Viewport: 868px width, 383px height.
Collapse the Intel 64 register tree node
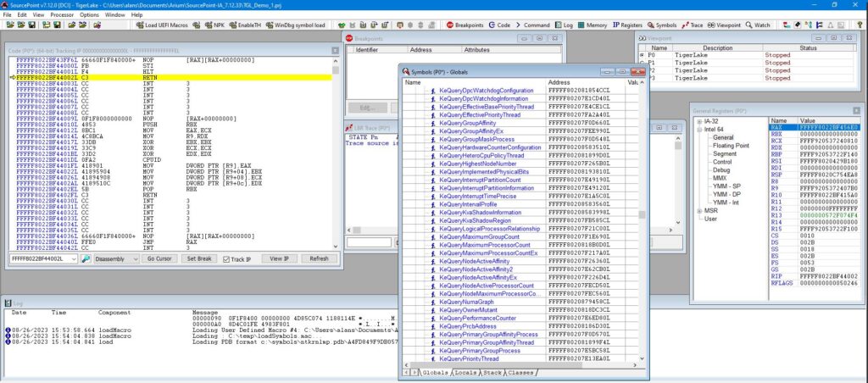coord(699,129)
